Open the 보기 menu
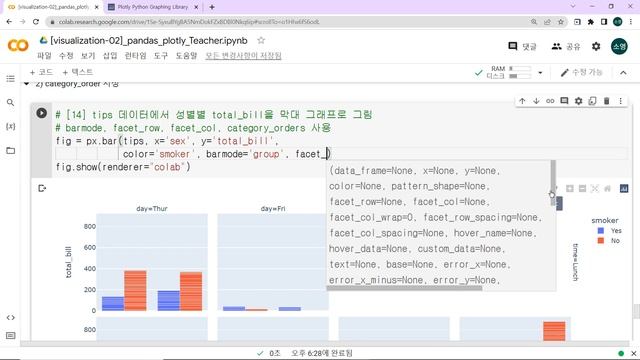The height and width of the screenshot is (360, 640). (x=88, y=56)
